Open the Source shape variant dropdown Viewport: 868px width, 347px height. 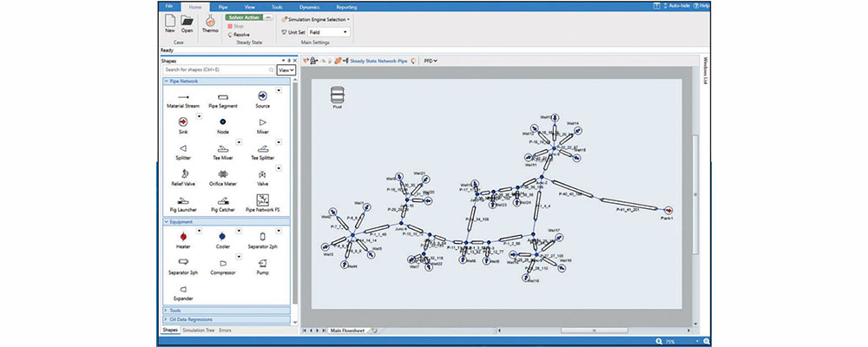279,89
